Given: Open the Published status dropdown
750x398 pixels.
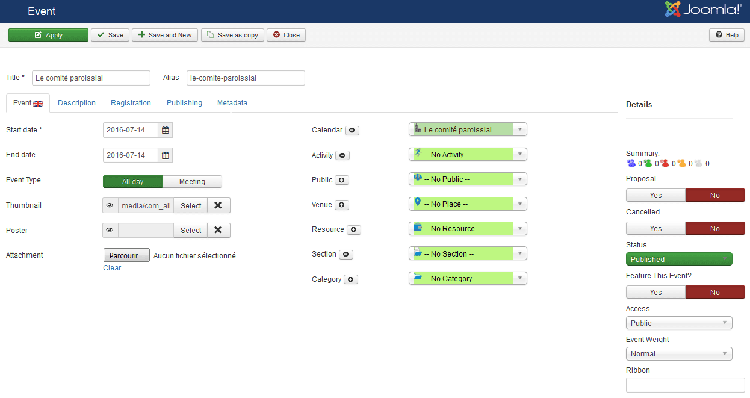Looking at the screenshot, I should point(679,259).
